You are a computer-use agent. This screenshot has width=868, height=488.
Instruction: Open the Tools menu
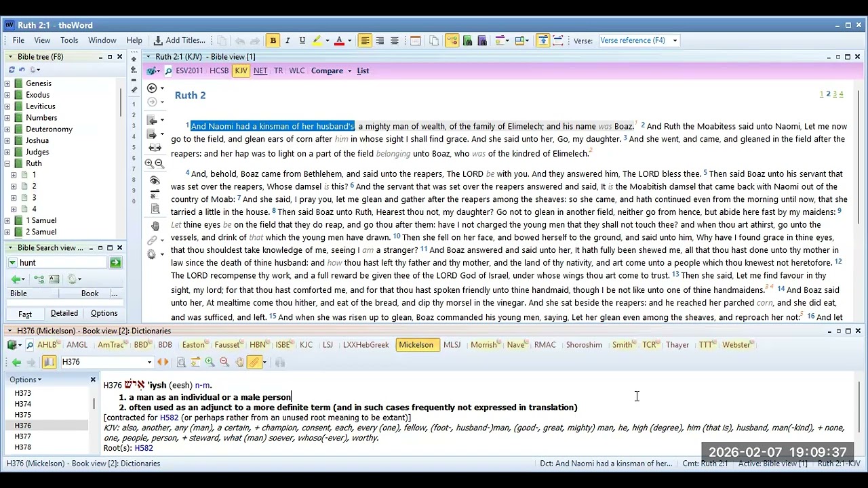pyautogui.click(x=69, y=41)
